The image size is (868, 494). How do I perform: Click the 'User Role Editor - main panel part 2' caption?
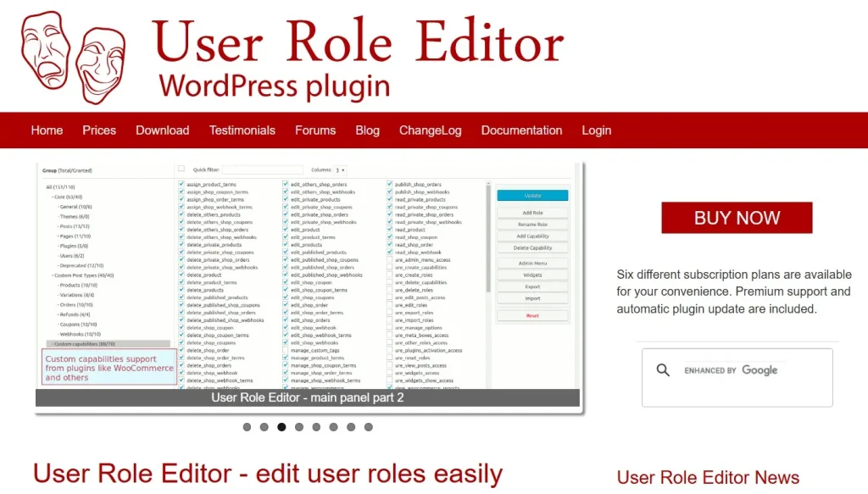(x=308, y=397)
